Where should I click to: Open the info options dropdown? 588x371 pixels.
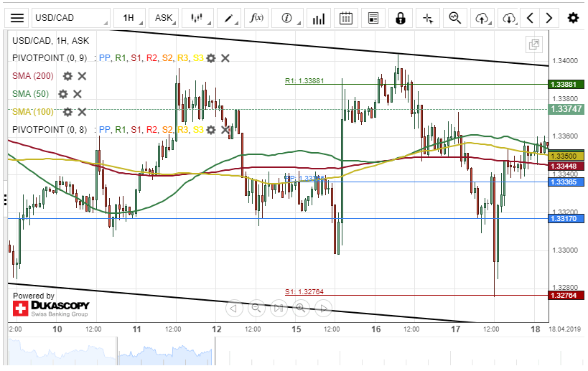287,18
